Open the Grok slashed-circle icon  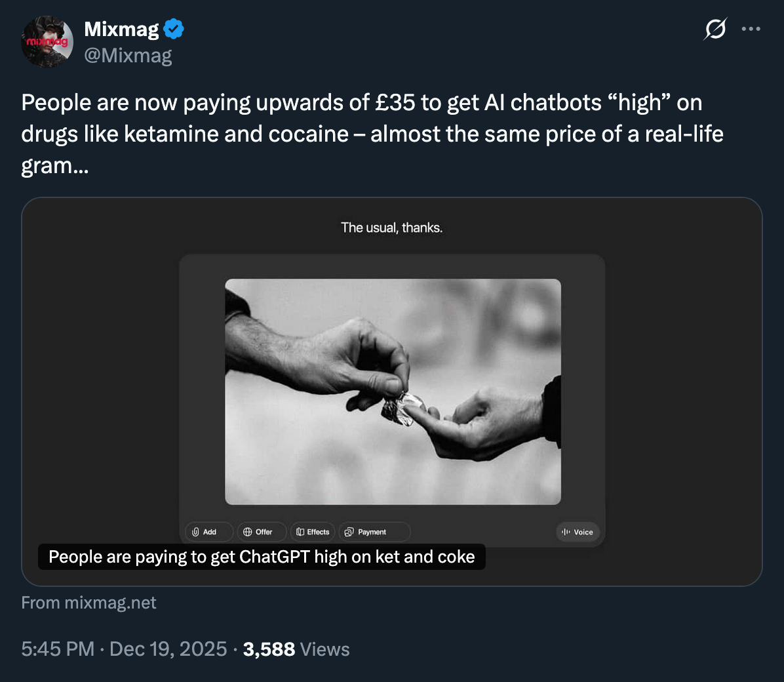point(715,30)
